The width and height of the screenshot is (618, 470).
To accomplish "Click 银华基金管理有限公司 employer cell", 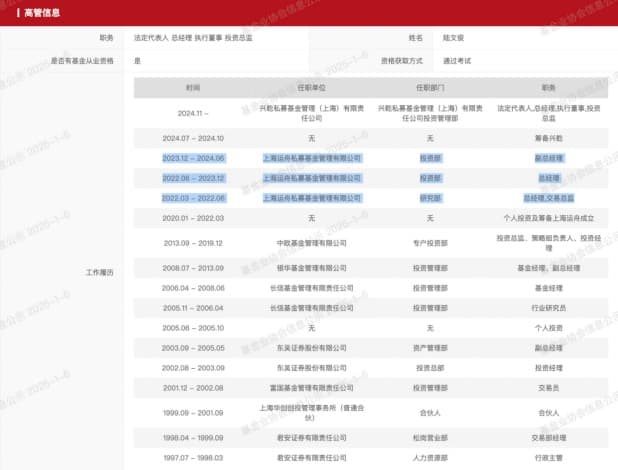I will coord(311,268).
